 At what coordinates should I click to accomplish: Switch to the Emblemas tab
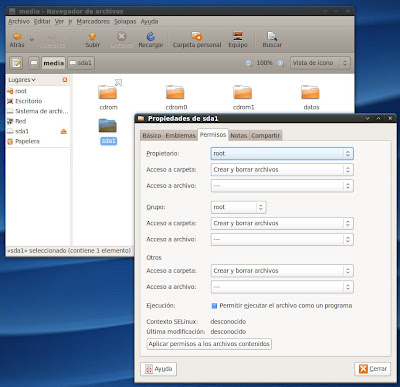(180, 135)
